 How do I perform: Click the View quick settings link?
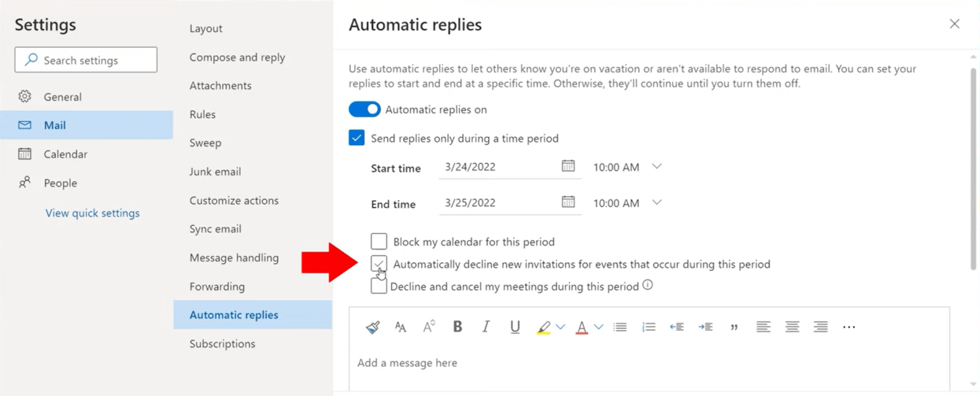pos(92,213)
